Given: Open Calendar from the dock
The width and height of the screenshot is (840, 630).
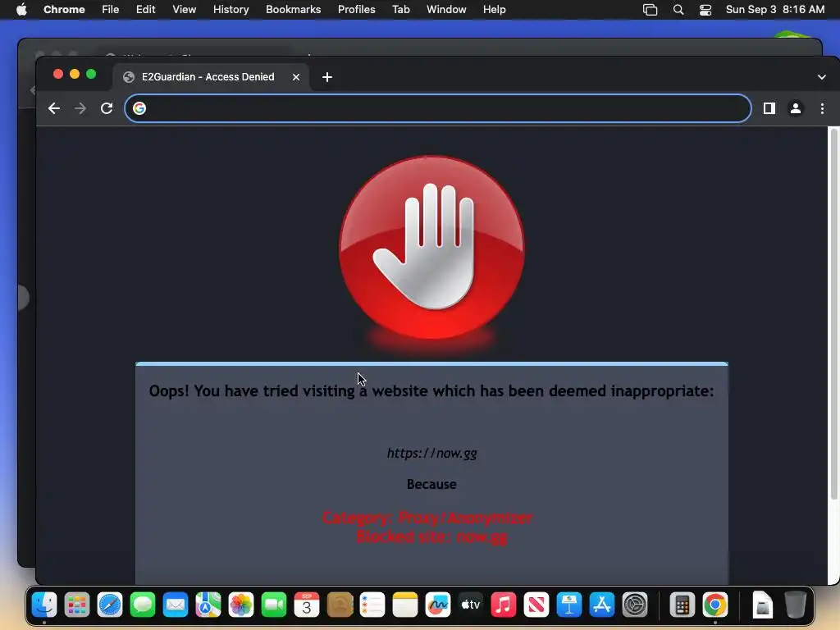Looking at the screenshot, I should pos(307,605).
